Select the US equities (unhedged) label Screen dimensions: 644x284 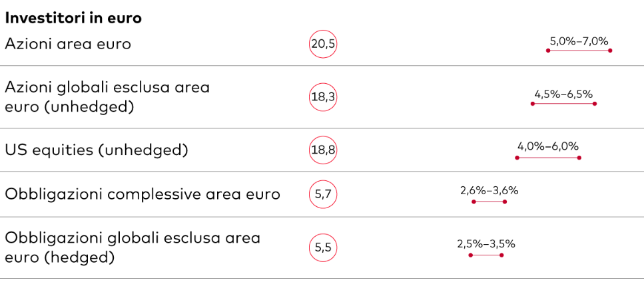[x=97, y=151]
